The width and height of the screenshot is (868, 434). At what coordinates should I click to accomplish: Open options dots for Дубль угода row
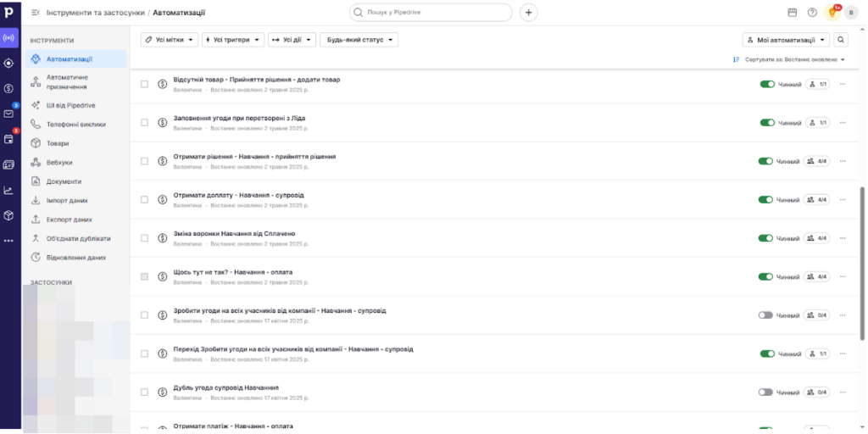pyautogui.click(x=843, y=392)
